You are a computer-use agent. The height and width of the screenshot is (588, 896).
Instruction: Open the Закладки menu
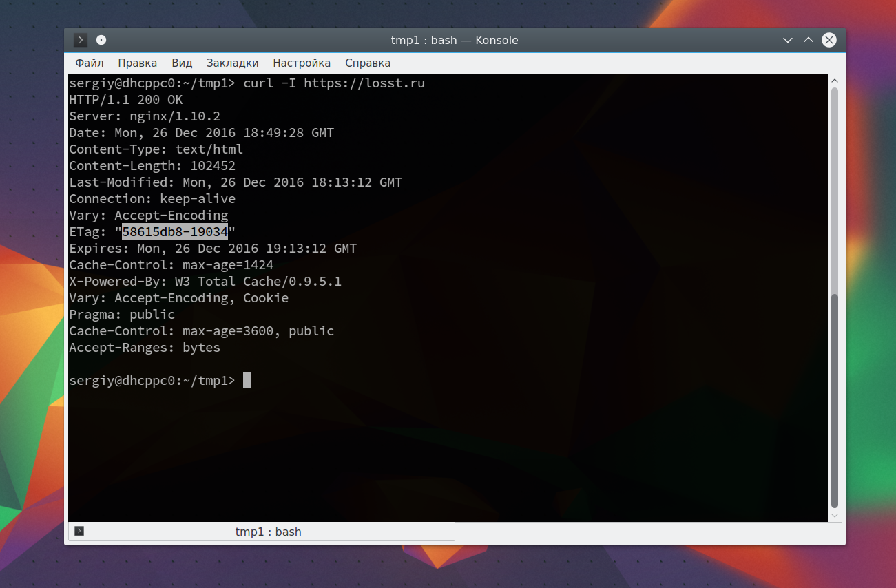233,63
